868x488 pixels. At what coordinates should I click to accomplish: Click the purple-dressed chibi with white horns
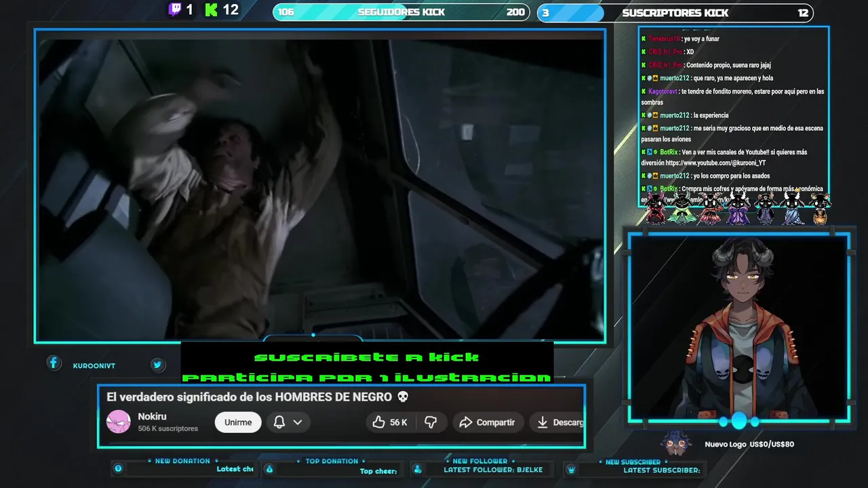pos(738,208)
